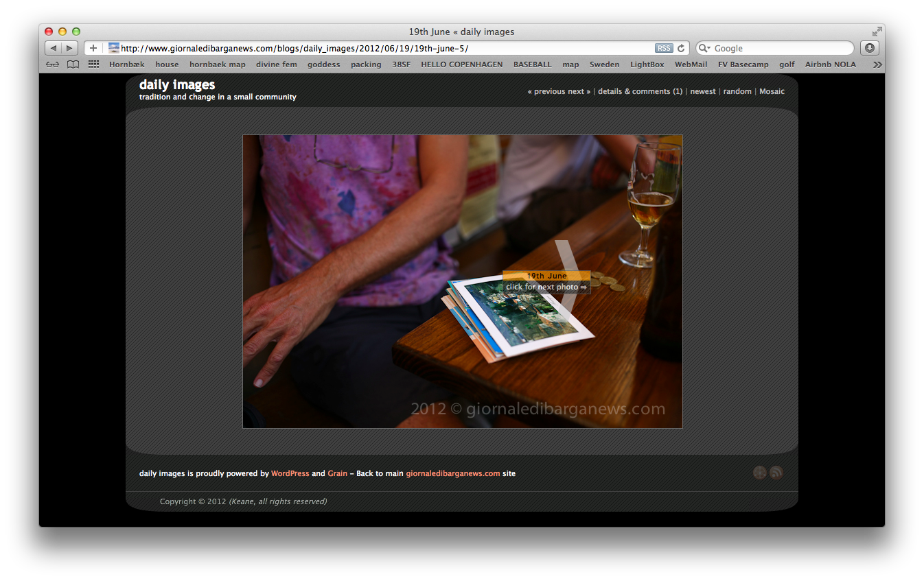The width and height of the screenshot is (924, 581).
Task: Open the goddess bookmark
Action: click(324, 64)
